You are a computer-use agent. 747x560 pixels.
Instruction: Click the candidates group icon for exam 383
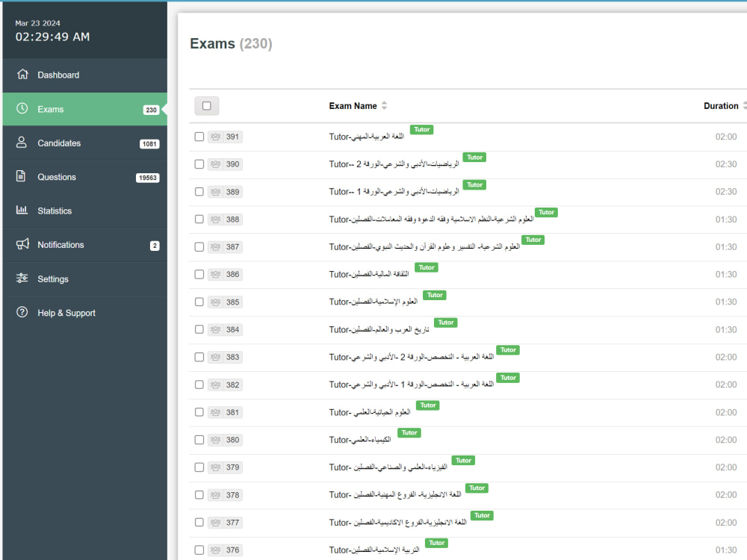[x=215, y=357]
